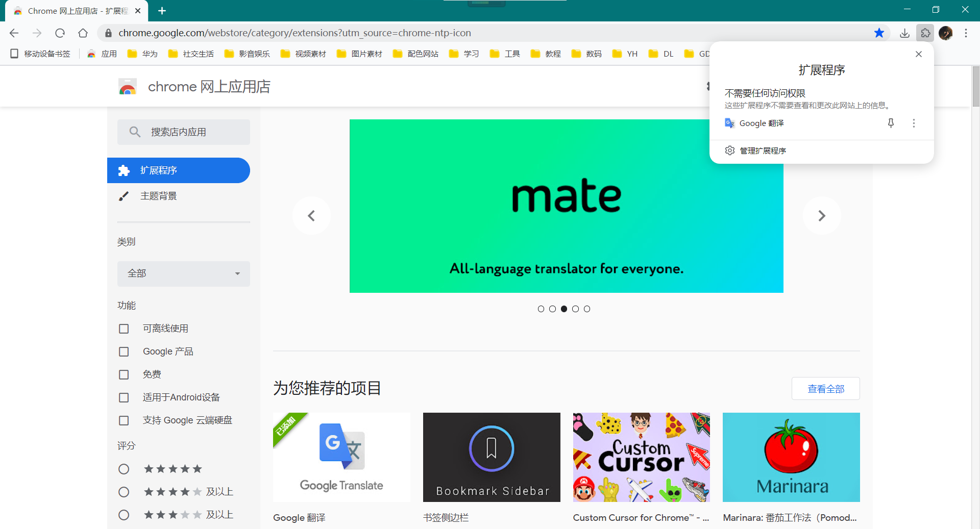Show previous carousel banner

[311, 216]
